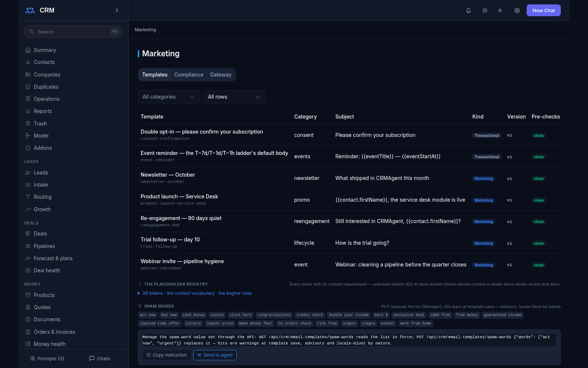The image size is (588, 368).
Task: Click the Quotes document icon
Action: coord(28,307)
